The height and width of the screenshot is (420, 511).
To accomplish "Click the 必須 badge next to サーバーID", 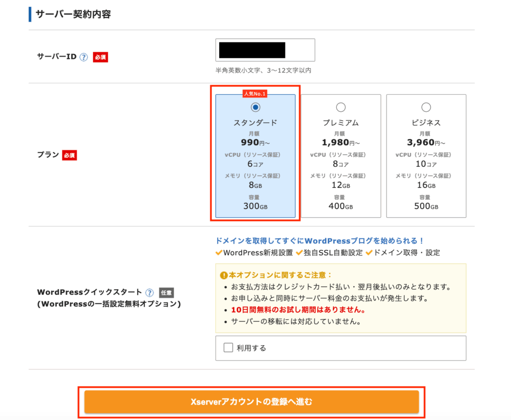I will click(x=100, y=57).
